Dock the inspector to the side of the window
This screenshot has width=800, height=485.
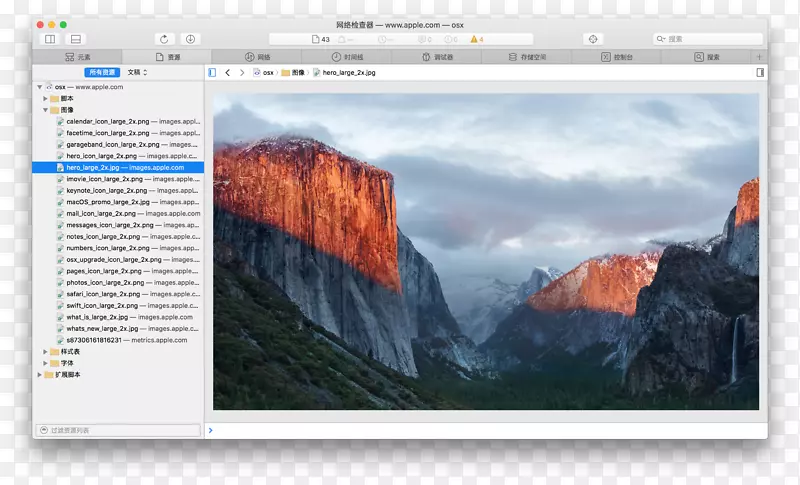pyautogui.click(x=50, y=39)
